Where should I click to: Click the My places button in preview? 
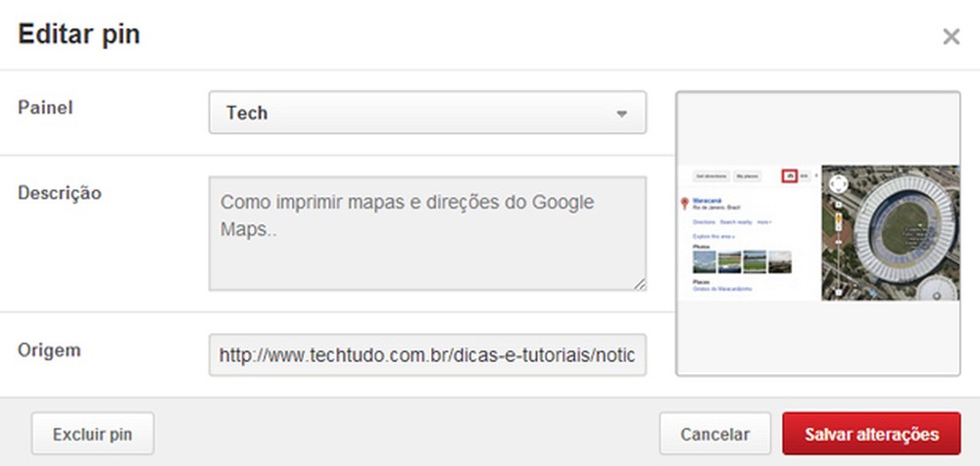click(x=747, y=176)
